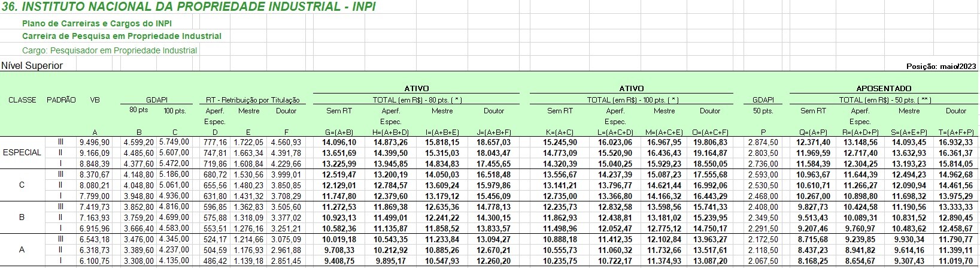Select the cell '10.019,18'
This screenshot has height=268, width=980.
click(339, 240)
